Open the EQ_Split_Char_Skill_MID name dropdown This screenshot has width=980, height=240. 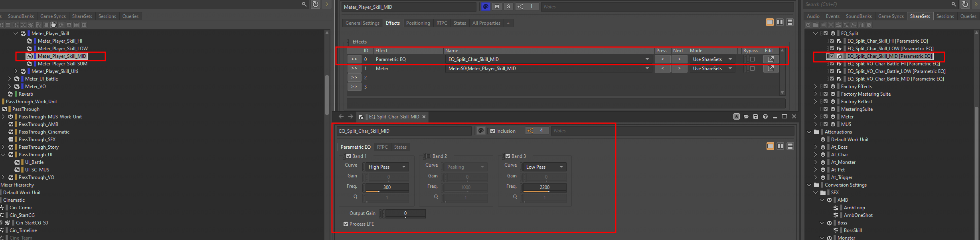coord(549,59)
